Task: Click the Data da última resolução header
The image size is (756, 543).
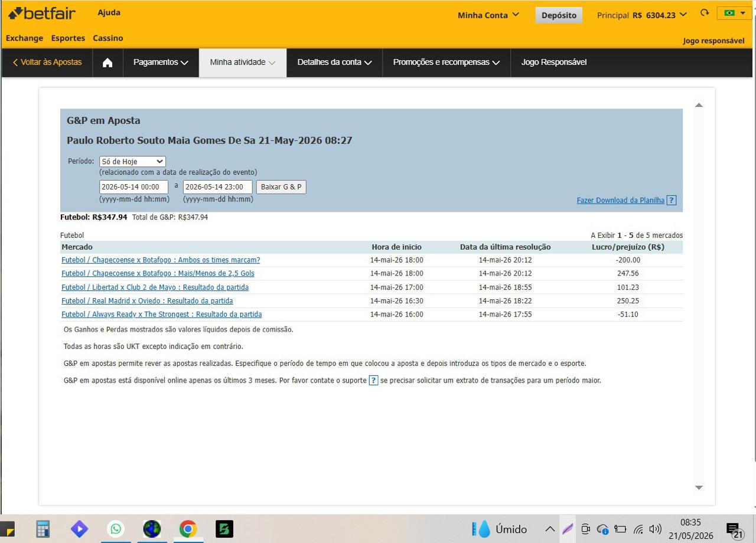Action: point(506,247)
